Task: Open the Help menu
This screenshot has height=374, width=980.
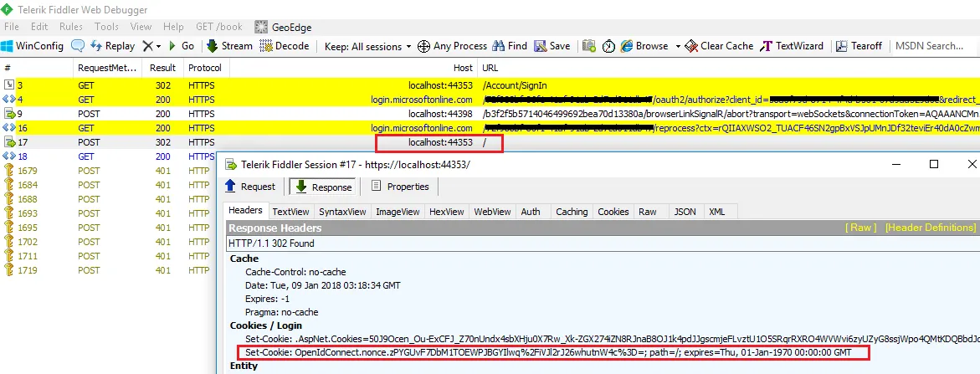Action: 173,27
